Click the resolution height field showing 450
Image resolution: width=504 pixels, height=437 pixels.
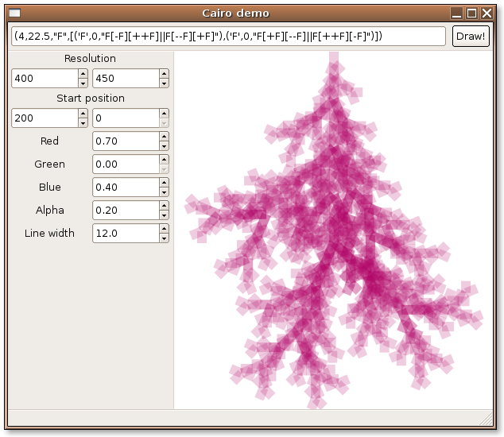[x=126, y=79]
